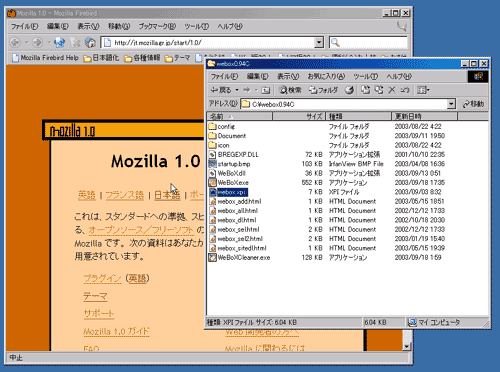Sort by サイズ column header

tap(299, 116)
